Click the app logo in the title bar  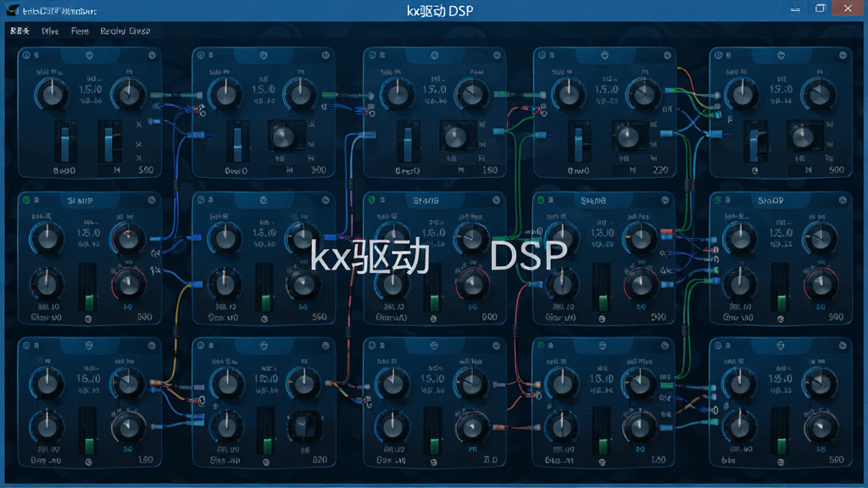pyautogui.click(x=12, y=10)
